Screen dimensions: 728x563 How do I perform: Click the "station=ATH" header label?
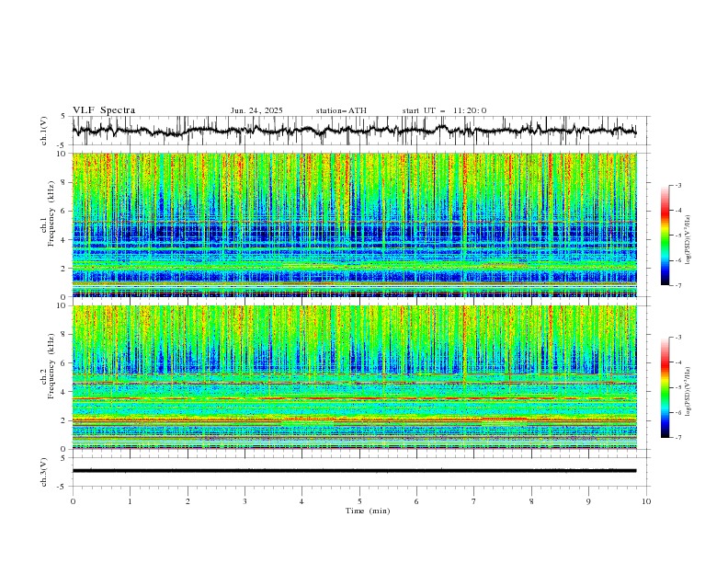[x=341, y=110]
